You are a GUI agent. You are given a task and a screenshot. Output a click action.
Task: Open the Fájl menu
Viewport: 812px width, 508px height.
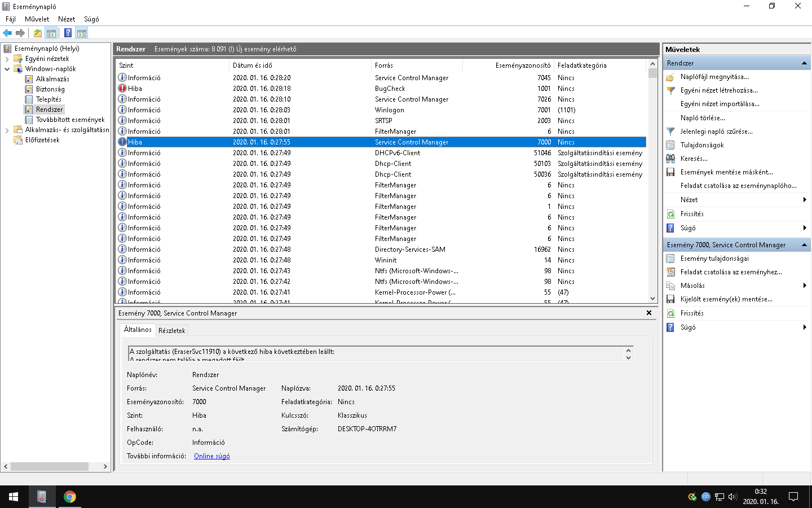(11, 19)
